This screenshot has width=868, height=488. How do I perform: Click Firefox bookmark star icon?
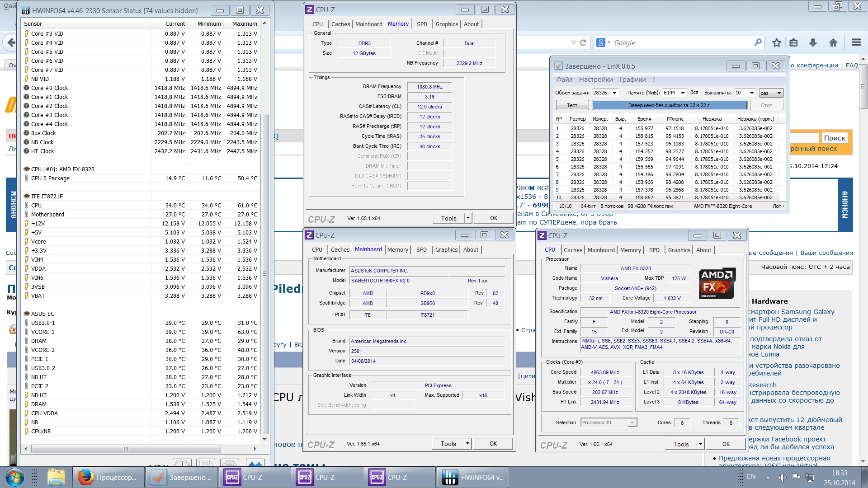click(777, 42)
